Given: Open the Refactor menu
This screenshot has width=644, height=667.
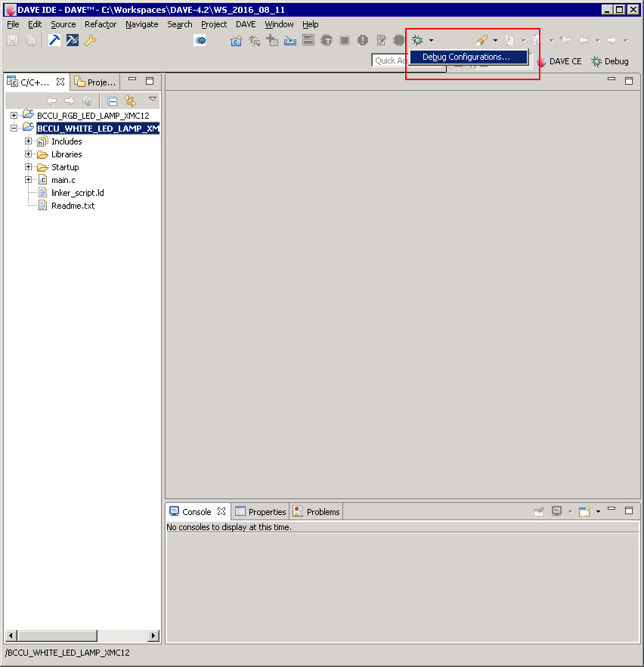Looking at the screenshot, I should [101, 24].
